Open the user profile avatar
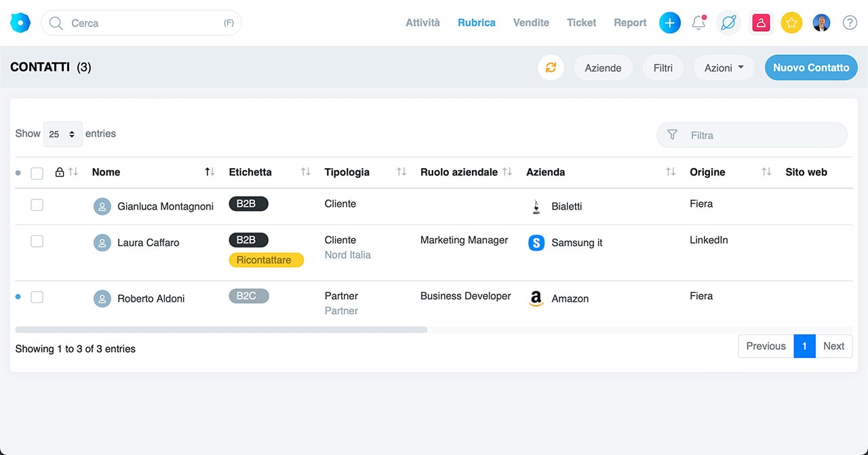Viewport: 868px width, 455px height. (821, 23)
